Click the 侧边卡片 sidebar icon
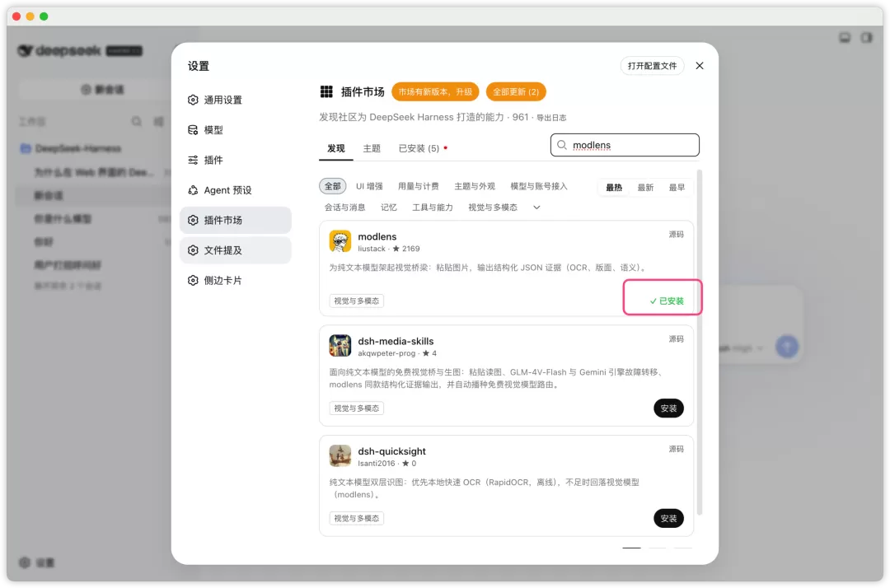Image resolution: width=890 pixels, height=588 pixels. point(193,280)
